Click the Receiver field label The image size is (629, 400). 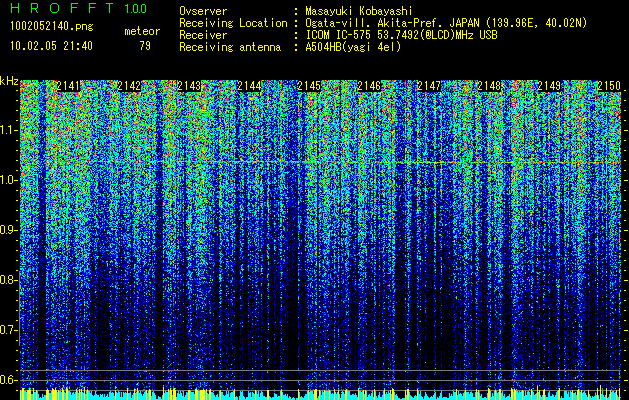pos(203,35)
